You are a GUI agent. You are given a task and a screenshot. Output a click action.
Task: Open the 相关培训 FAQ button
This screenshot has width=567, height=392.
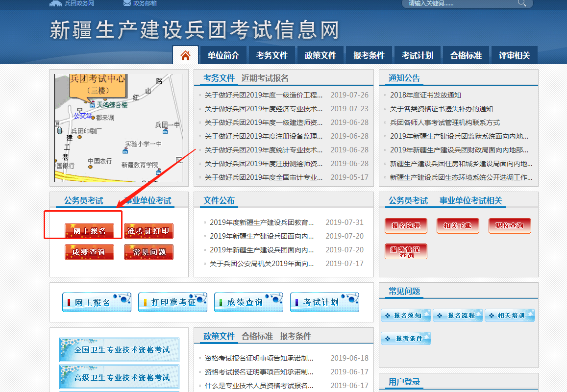point(510,316)
